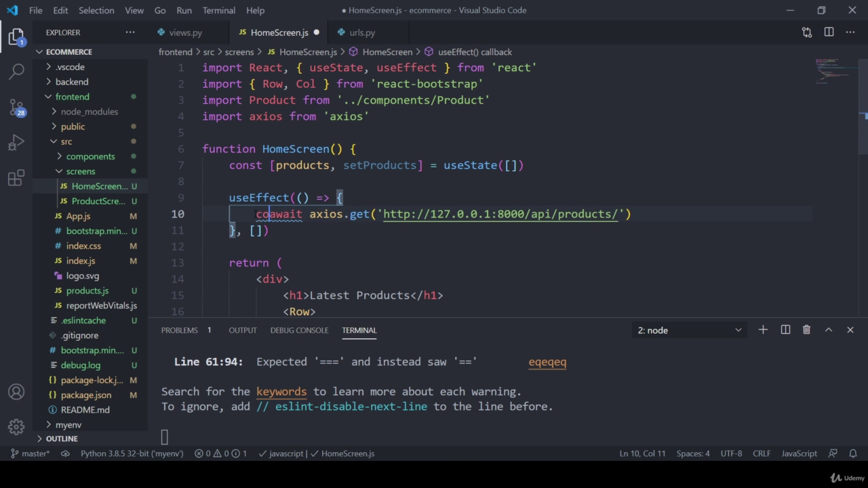
Task: Click the master branch status item
Action: [31, 453]
